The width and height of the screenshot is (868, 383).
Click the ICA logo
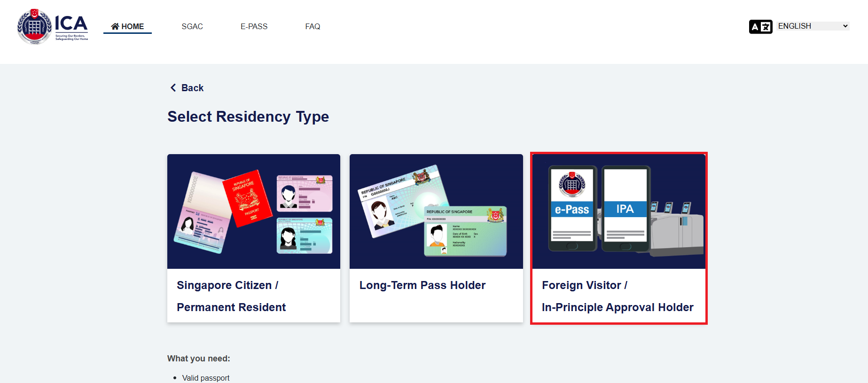53,26
